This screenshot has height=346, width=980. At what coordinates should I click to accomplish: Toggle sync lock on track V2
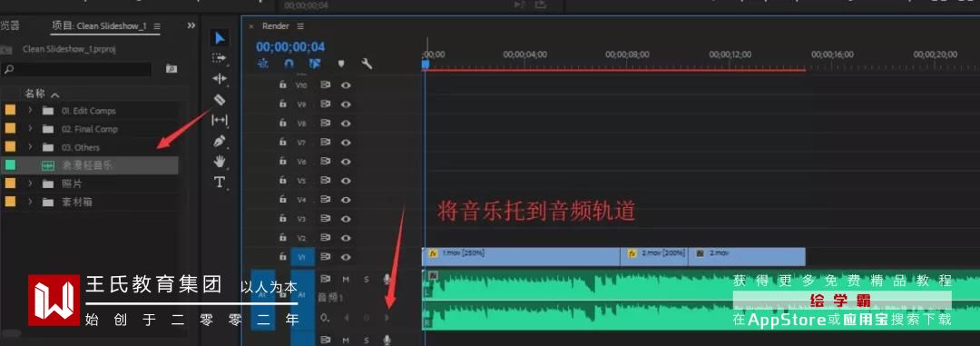325,238
